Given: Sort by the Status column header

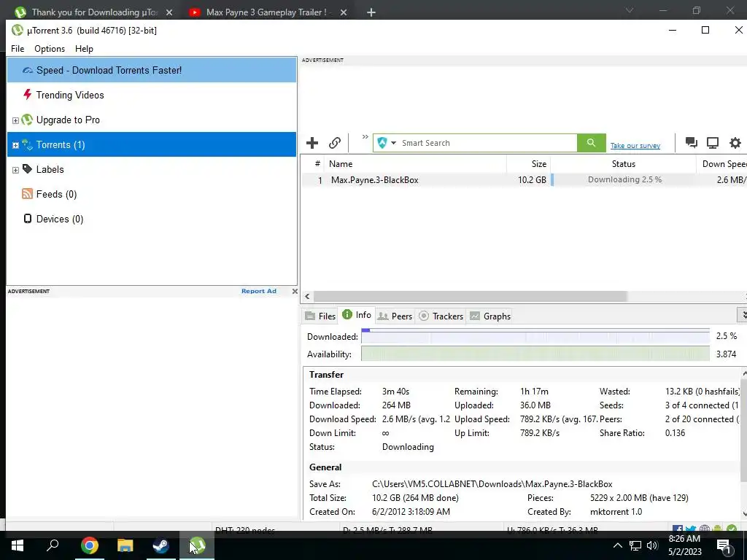Looking at the screenshot, I should coord(623,164).
